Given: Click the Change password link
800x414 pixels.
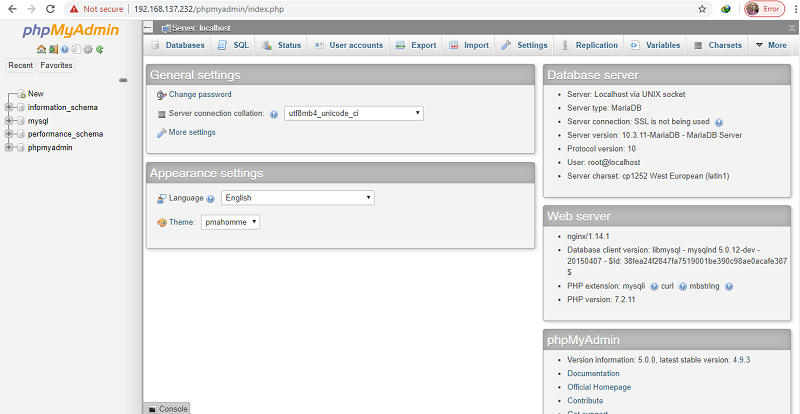Looking at the screenshot, I should [200, 95].
